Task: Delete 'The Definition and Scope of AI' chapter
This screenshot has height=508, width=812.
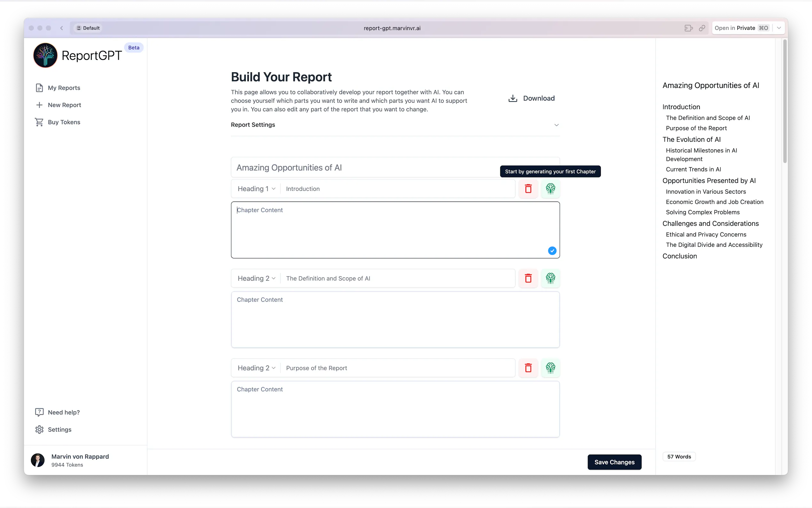Action: coord(528,278)
